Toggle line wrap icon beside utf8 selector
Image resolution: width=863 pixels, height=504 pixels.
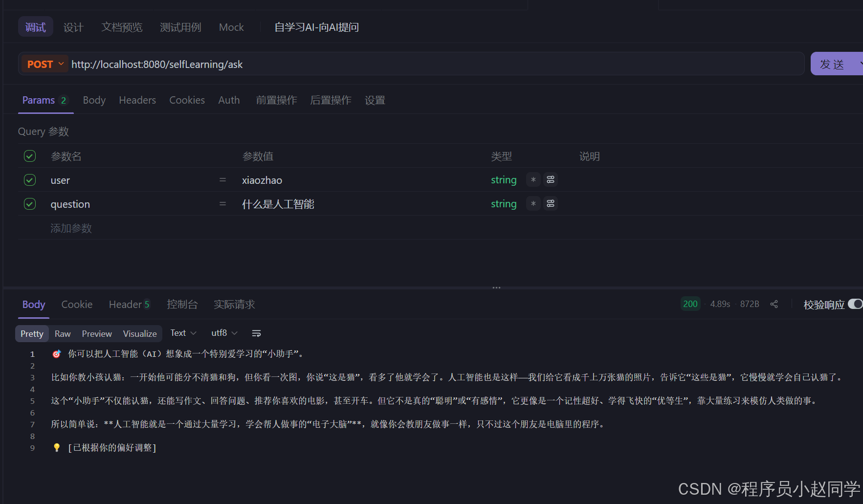(x=256, y=333)
